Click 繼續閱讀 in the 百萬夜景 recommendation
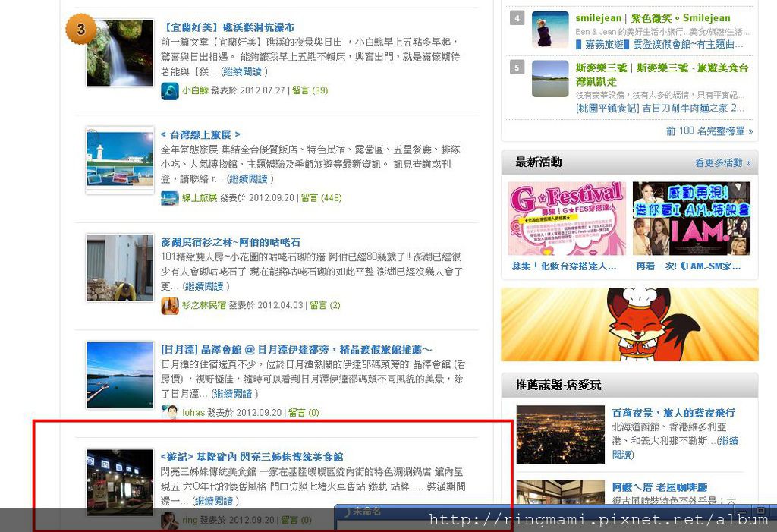Screen dimensions: 777x532 [675, 448]
